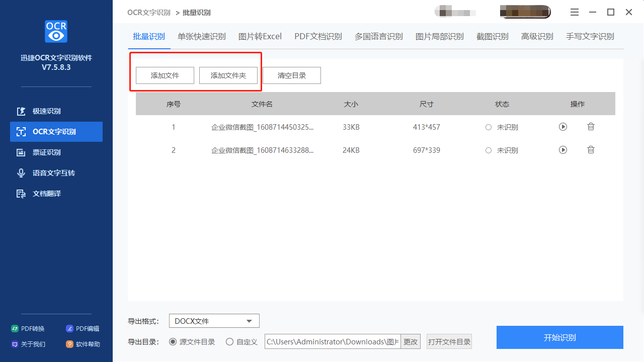The width and height of the screenshot is (644, 362).
Task: Open the 导出格式 DOCX文件 dropdown
Action: (214, 321)
